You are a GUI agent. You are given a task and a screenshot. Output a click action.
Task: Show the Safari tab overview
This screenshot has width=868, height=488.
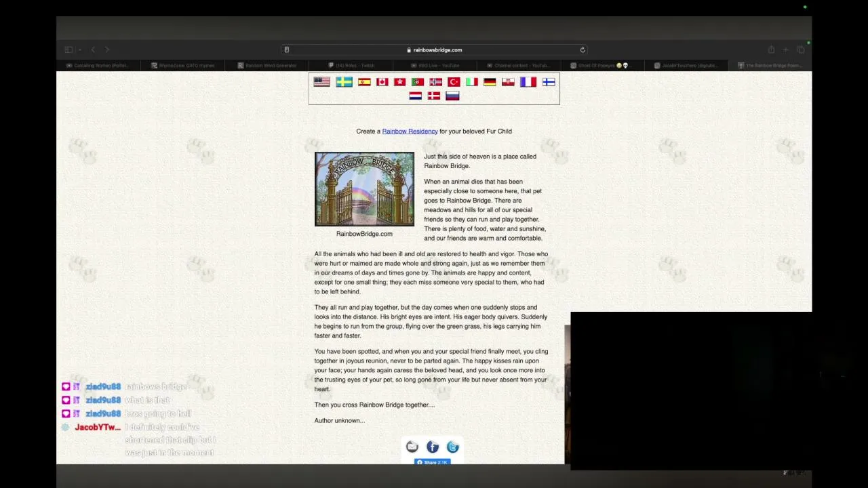801,49
